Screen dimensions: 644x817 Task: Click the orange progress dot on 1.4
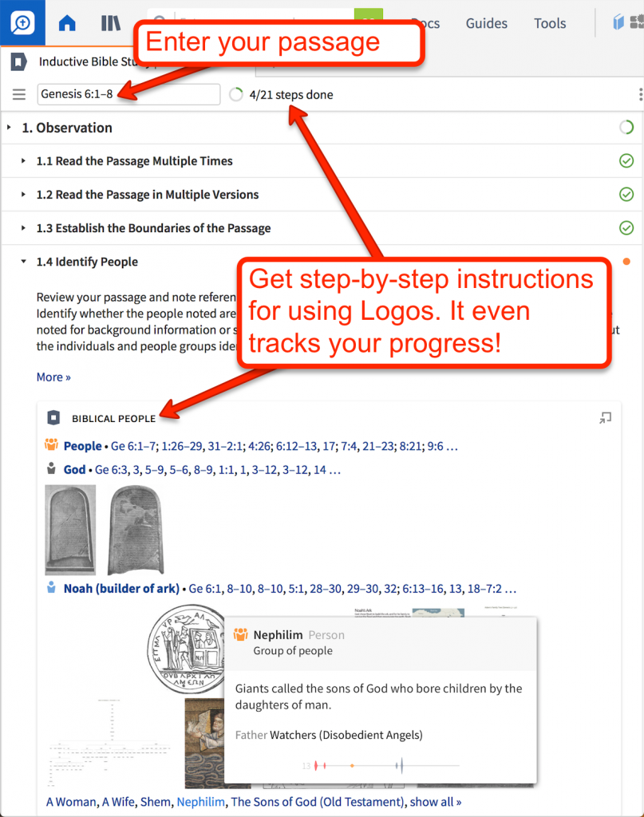626,261
